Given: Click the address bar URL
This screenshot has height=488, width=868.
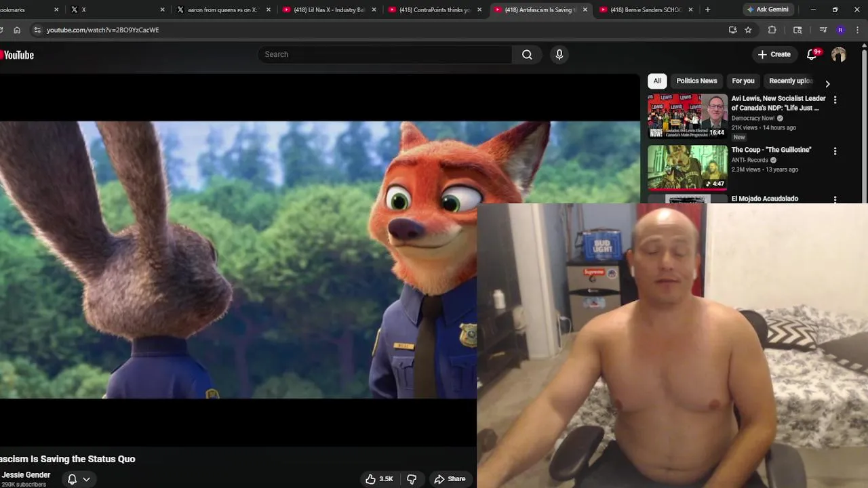Looking at the screenshot, I should tap(102, 30).
